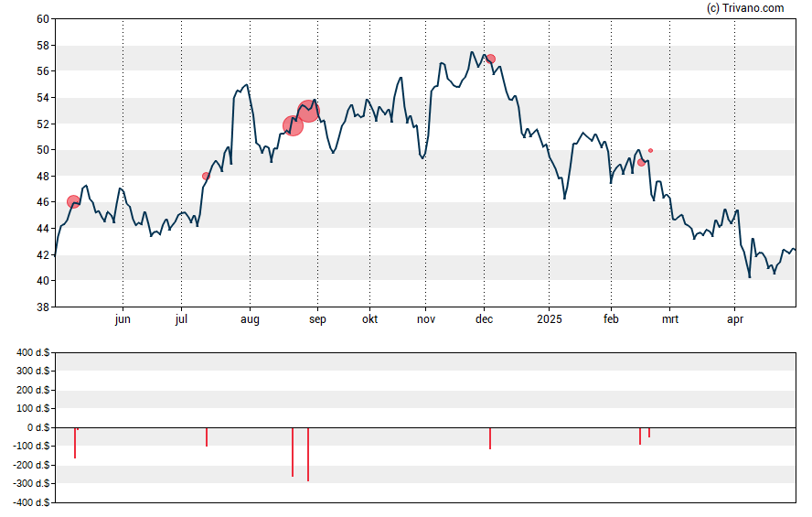Click the '0 d.$' axis label
The image size is (812, 517).
click(38, 427)
